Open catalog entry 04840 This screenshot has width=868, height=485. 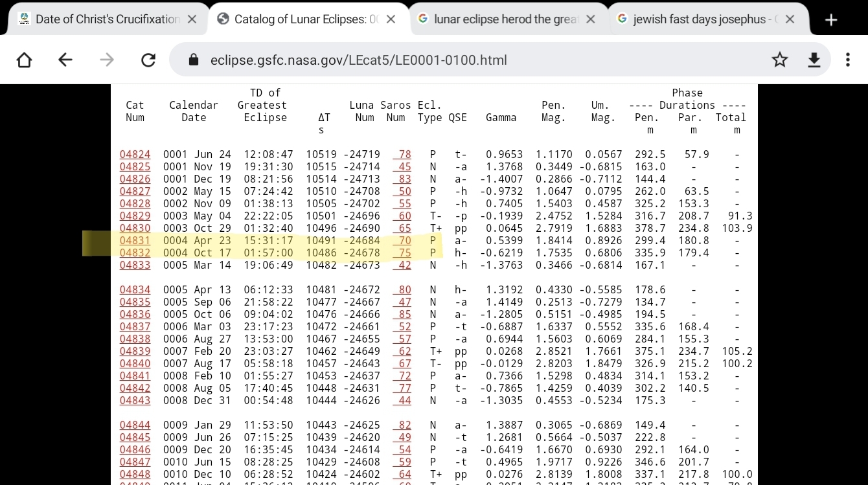click(135, 363)
